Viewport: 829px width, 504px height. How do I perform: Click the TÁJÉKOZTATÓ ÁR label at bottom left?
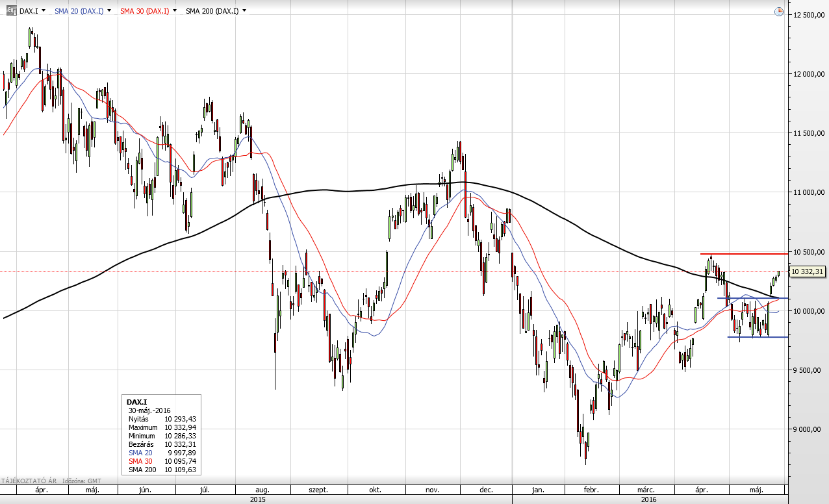[27, 481]
